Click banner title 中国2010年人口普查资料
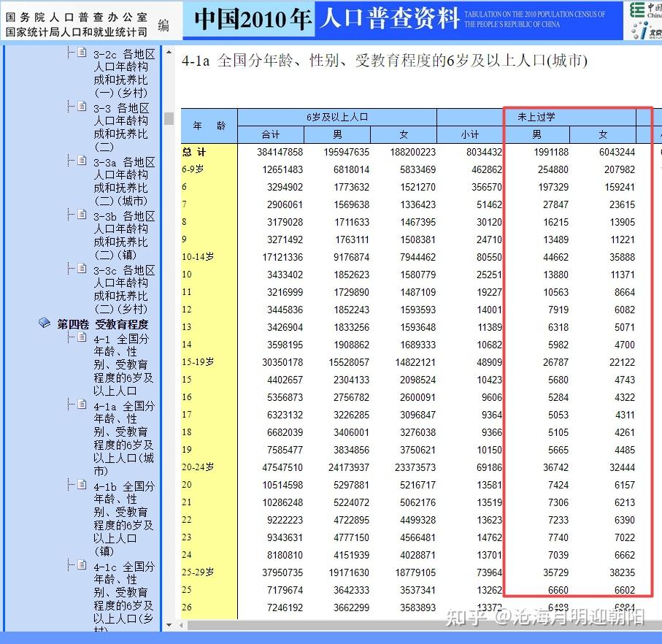This screenshot has height=644, width=662. (x=327, y=19)
